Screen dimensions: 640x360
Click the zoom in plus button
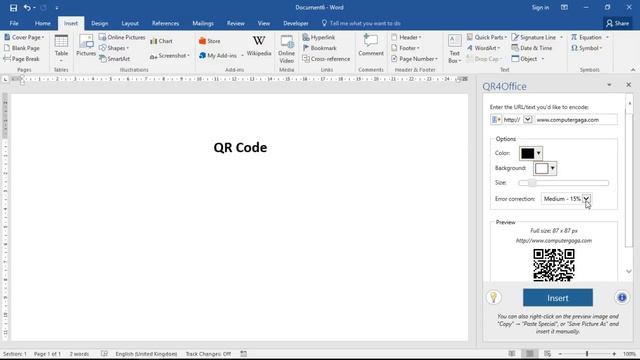[614, 354]
